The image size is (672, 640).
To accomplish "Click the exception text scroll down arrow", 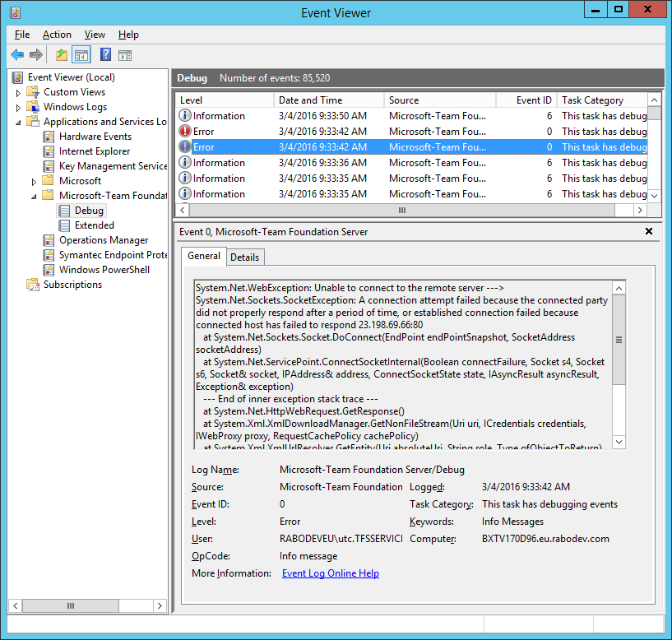I will click(x=619, y=442).
